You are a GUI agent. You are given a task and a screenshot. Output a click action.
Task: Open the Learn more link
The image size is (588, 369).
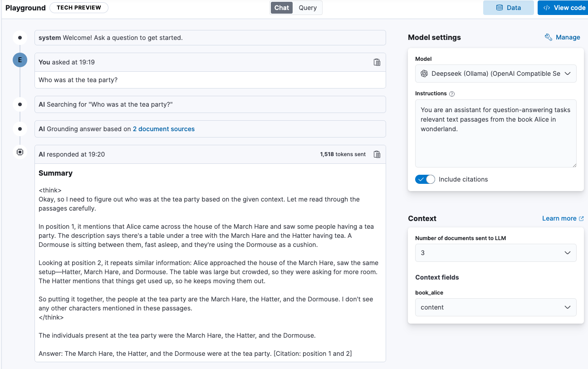(563, 218)
